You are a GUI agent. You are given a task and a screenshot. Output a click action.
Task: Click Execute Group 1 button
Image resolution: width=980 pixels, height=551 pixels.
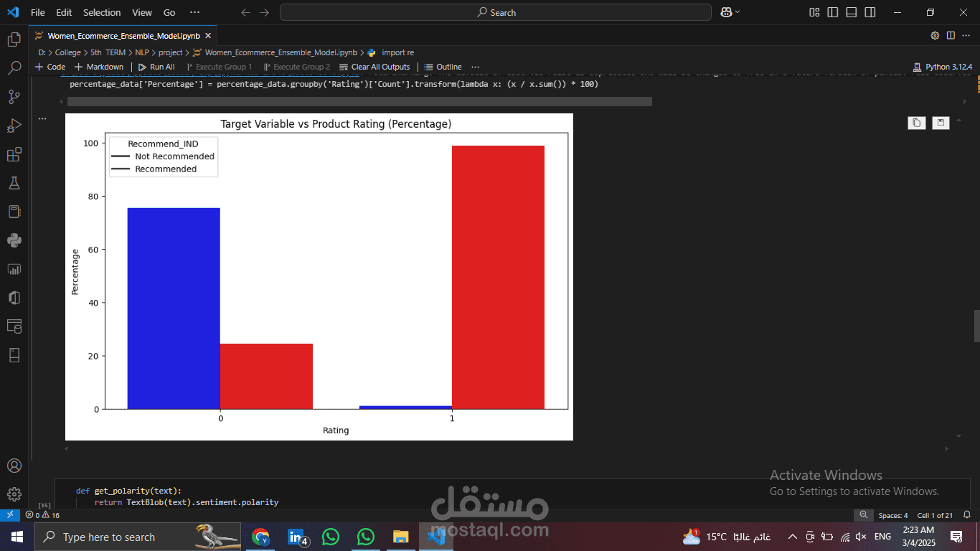219,67
